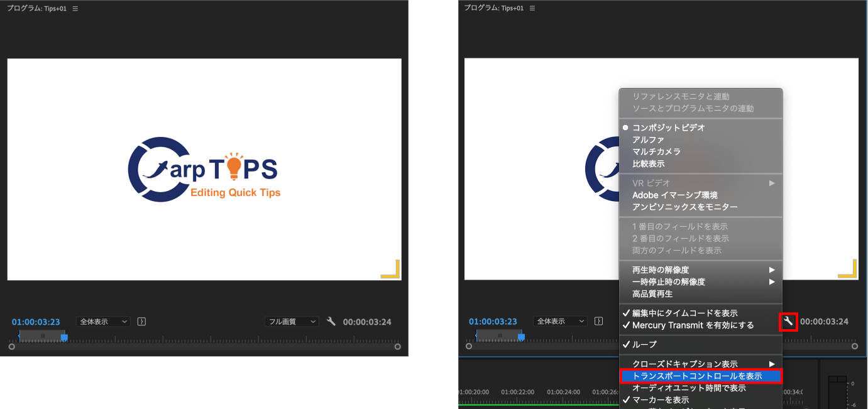This screenshot has width=868, height=409.
Task: Toggle the ループ option
Action: [x=701, y=344]
